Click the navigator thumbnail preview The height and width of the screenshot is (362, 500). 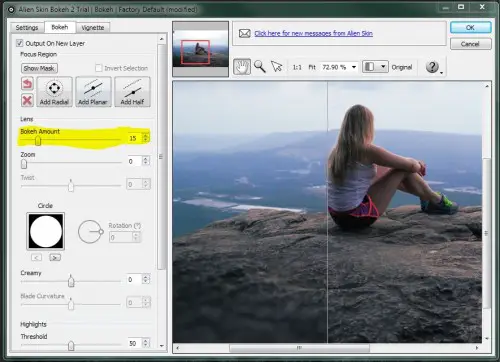[x=201, y=49]
